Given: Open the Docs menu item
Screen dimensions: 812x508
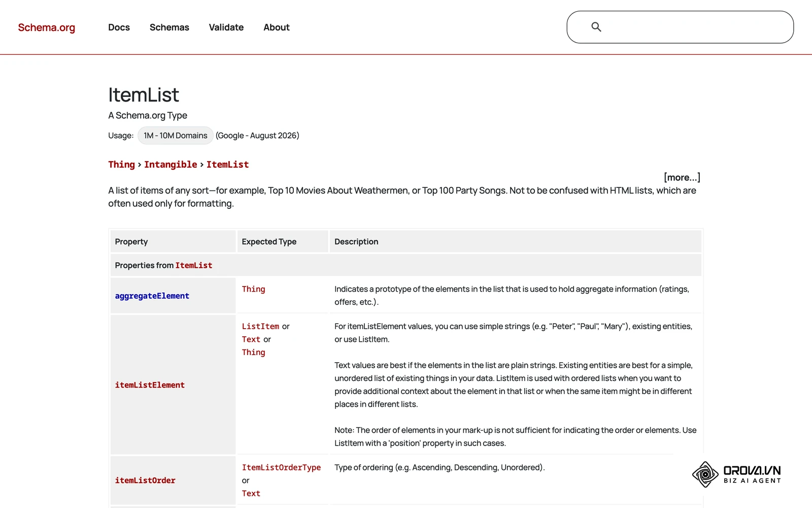Looking at the screenshot, I should 119,27.
